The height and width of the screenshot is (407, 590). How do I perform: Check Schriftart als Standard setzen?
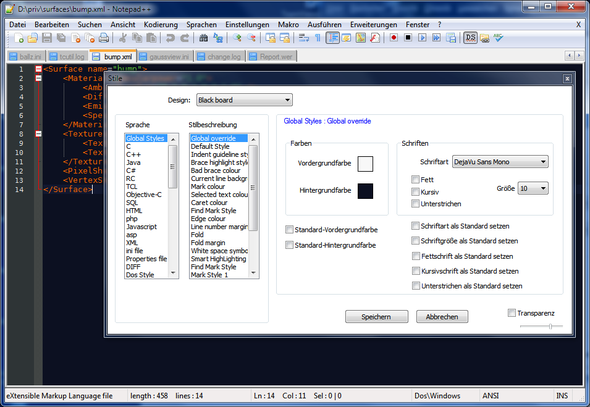[415, 226]
